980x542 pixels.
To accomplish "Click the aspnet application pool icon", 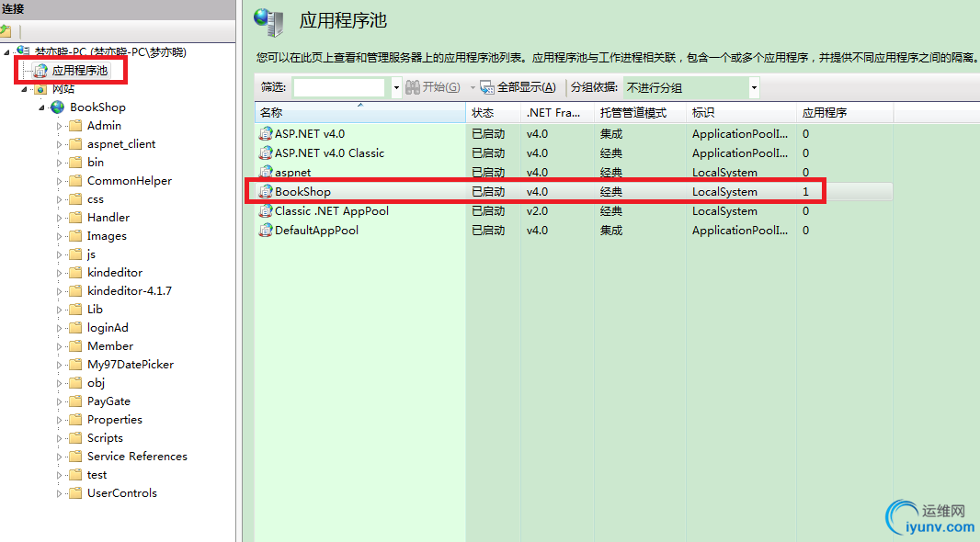I will tap(266, 172).
